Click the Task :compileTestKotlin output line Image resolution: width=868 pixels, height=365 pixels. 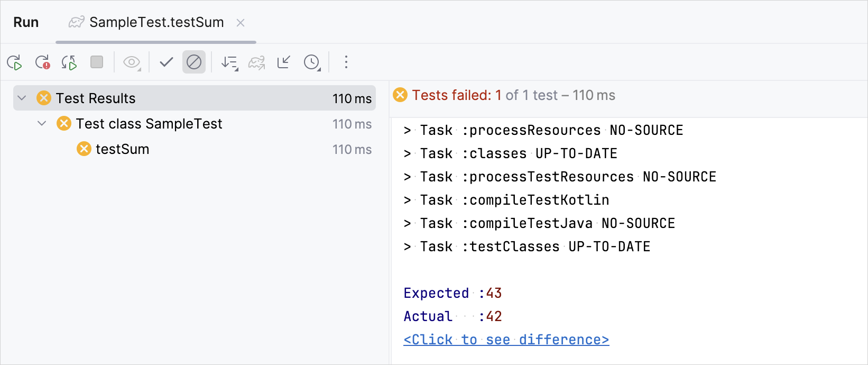pos(506,200)
